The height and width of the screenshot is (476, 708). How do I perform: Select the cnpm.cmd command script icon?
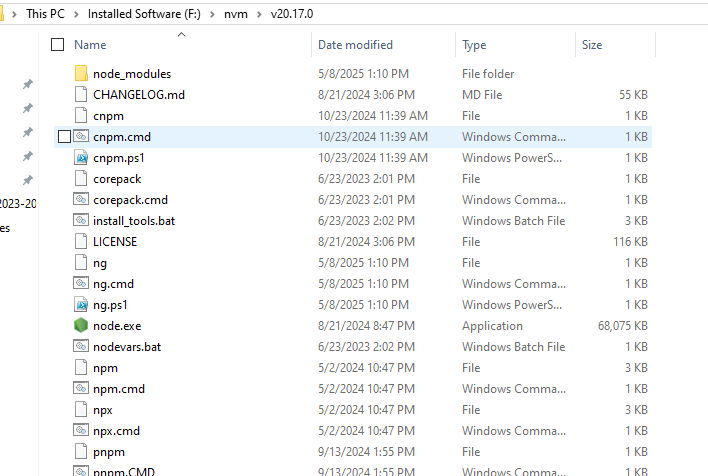pyautogui.click(x=81, y=136)
